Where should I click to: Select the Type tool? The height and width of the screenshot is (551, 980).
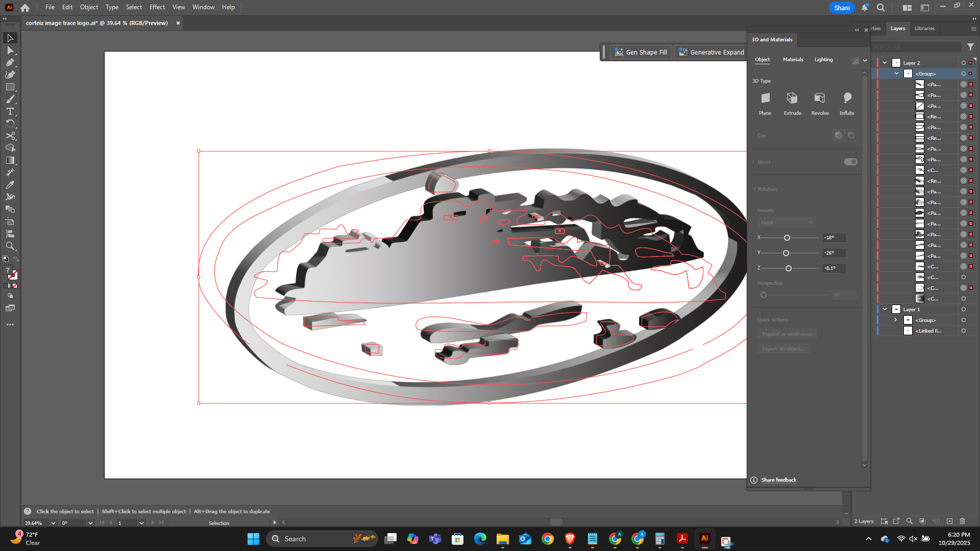(10, 111)
